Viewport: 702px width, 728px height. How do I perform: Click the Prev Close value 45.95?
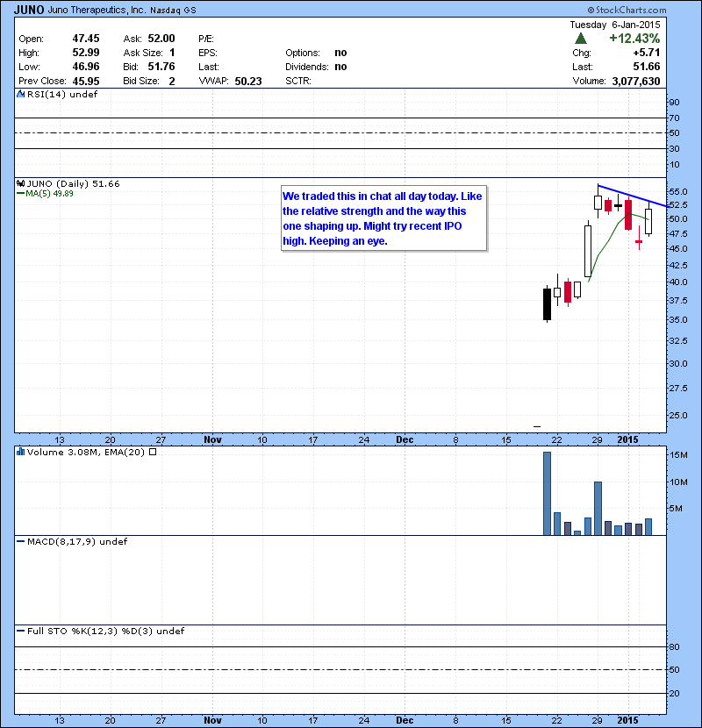(86, 82)
